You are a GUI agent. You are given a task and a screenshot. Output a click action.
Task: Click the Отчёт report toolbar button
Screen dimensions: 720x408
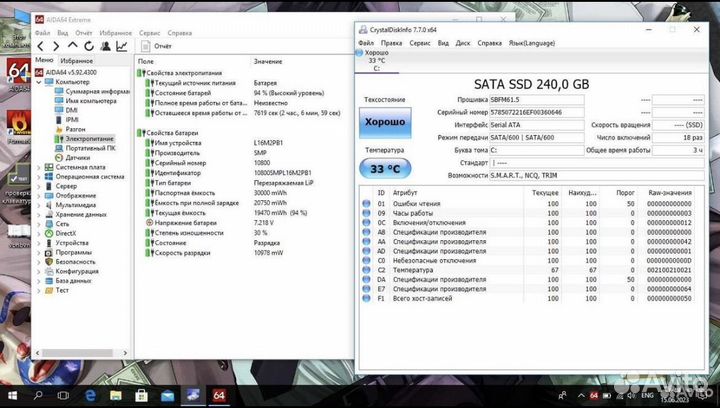point(157,46)
